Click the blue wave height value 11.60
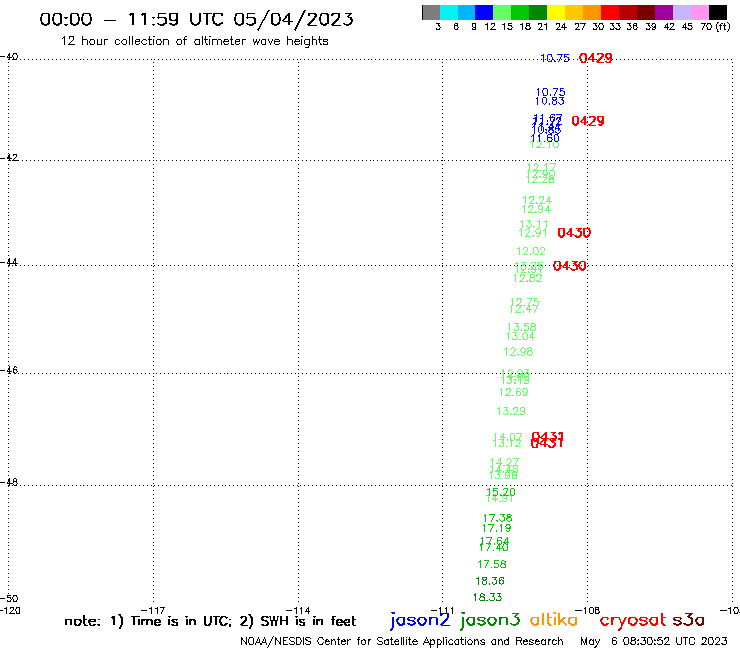 coord(545,138)
